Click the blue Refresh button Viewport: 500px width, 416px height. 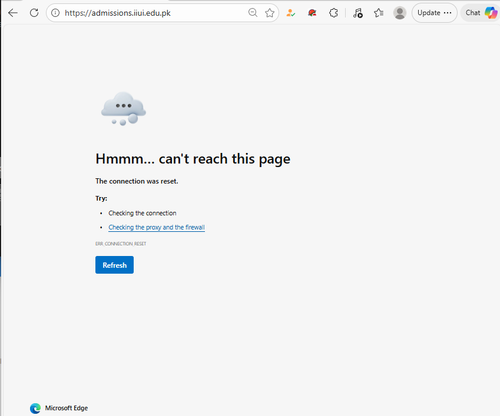114,265
